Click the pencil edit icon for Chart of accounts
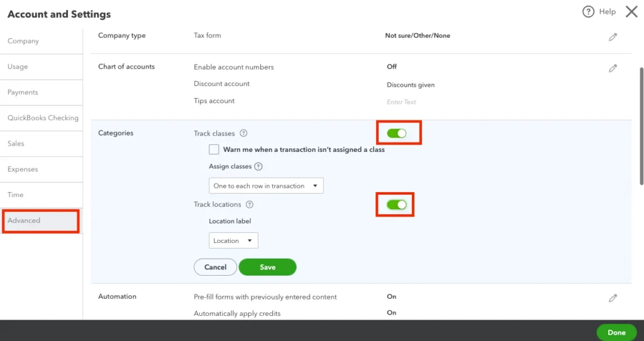The image size is (644, 341). [x=613, y=68]
